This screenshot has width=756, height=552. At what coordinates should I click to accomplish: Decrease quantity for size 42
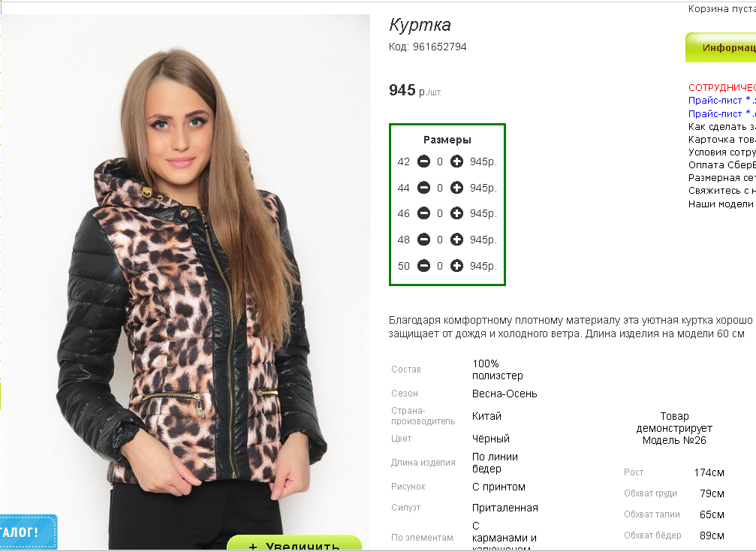pos(423,161)
